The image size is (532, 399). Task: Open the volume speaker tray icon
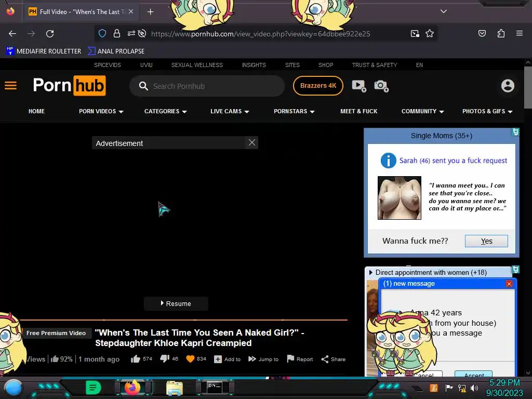point(474,388)
